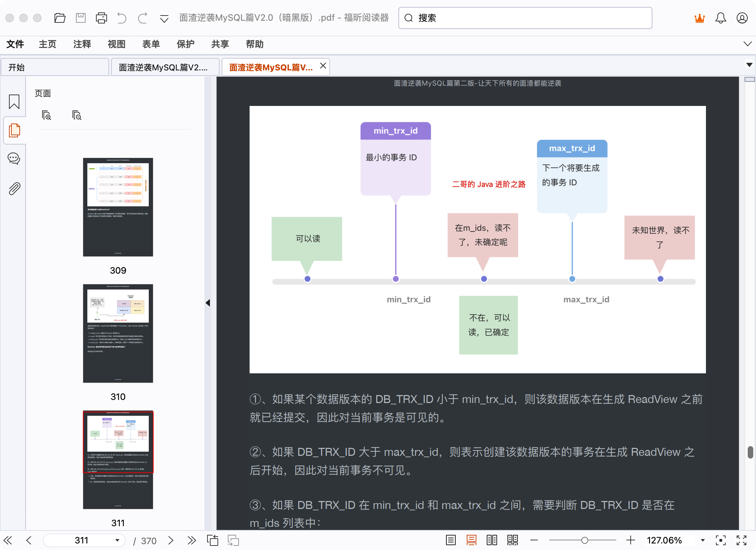Open the Comments panel

(14, 159)
